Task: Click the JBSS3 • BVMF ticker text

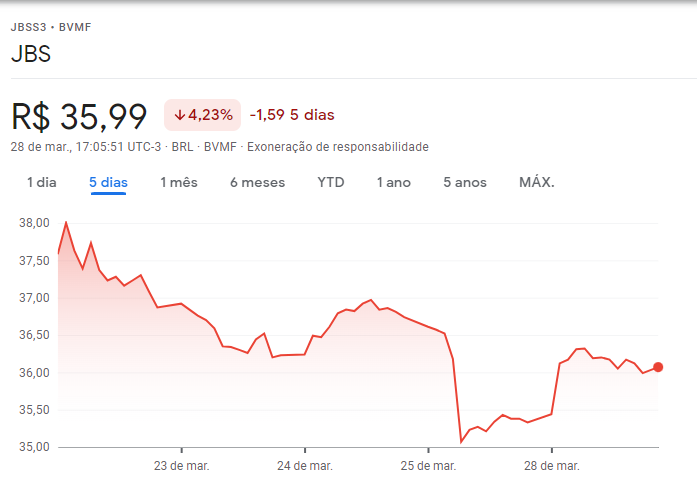Action: [51, 27]
